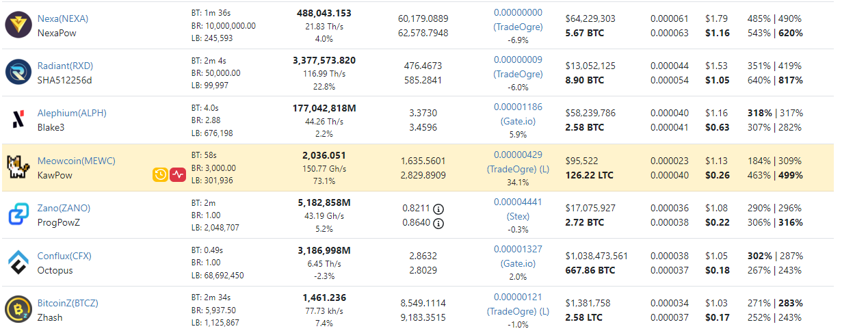Click (TradeOgre) link in Nexa row
The width and height of the screenshot is (868, 331).
pos(518,27)
